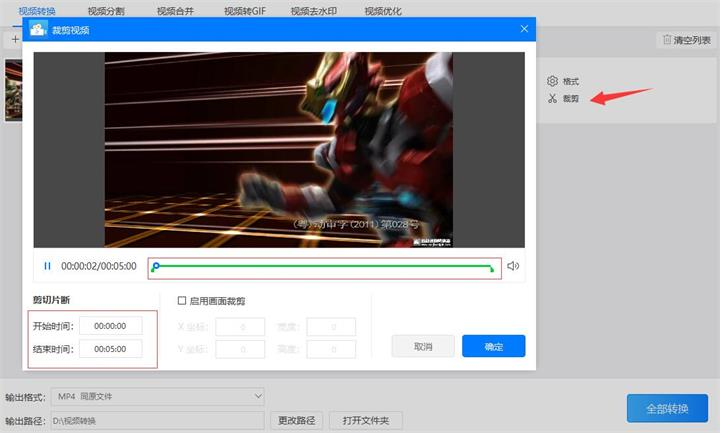This screenshot has width=720, height=433.
Task: Enable 启用画面裁剪 checkbox
Action: click(x=182, y=301)
